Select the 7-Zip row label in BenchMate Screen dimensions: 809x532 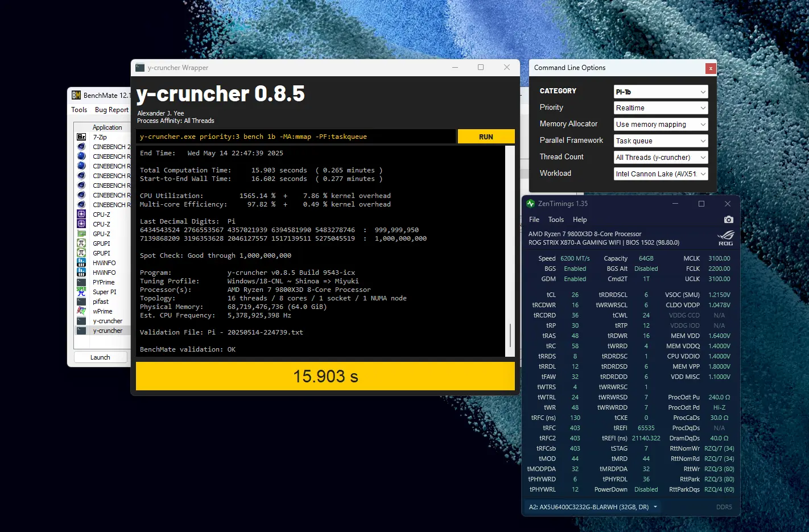pyautogui.click(x=100, y=137)
